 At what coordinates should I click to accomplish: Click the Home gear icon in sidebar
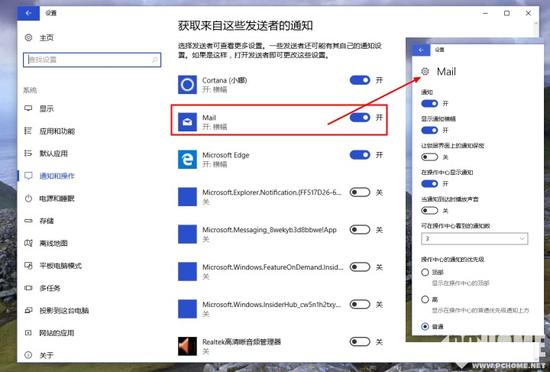pos(28,37)
